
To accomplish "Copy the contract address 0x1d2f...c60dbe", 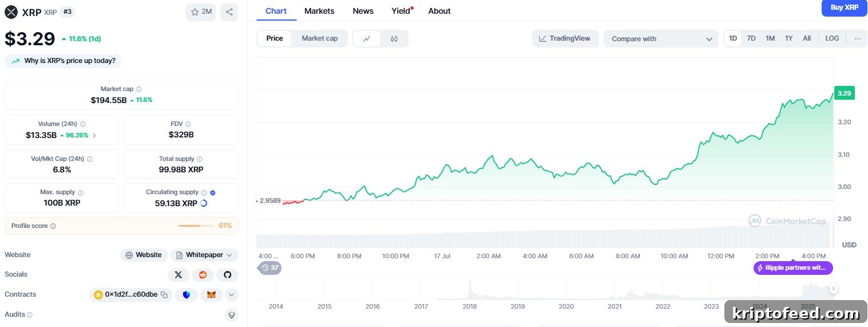I will (x=164, y=295).
